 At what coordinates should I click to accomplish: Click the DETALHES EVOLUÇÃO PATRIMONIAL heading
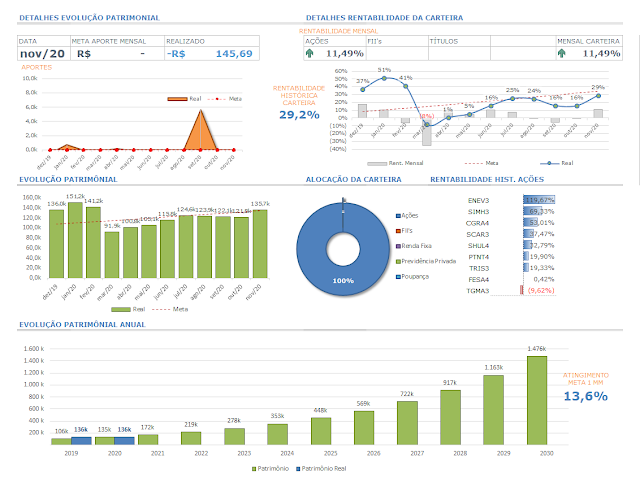coord(89,18)
